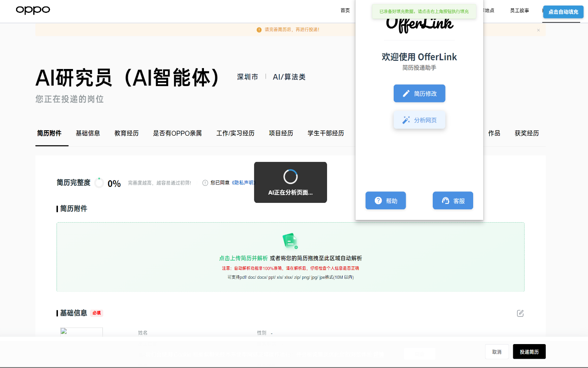Switch to the 是否有OPPO亲属 tab
The image size is (588, 368).
[177, 133]
